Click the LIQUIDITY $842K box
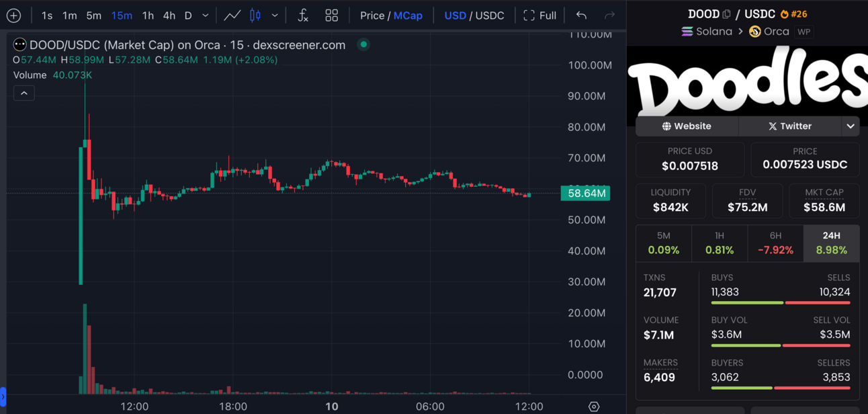This screenshot has width=868, height=414. [x=670, y=201]
